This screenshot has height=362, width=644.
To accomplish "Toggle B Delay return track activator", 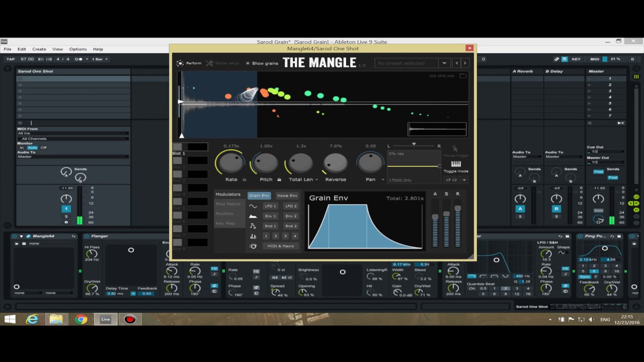I will pos(556,209).
